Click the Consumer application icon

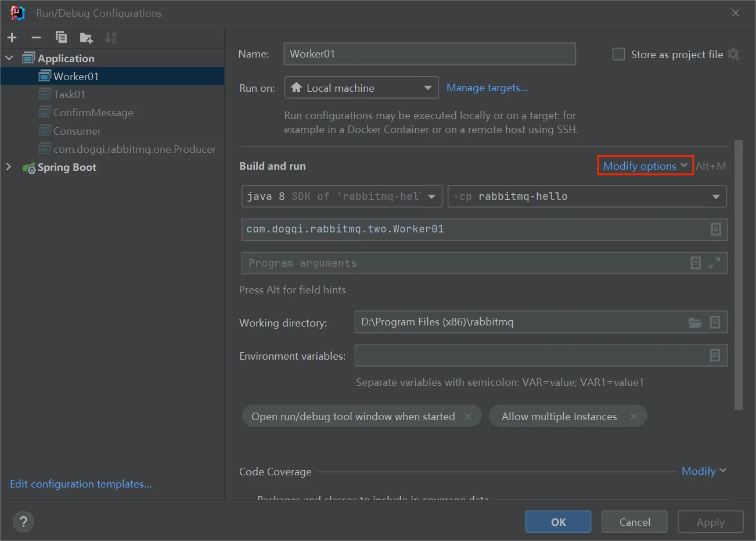[x=45, y=130]
